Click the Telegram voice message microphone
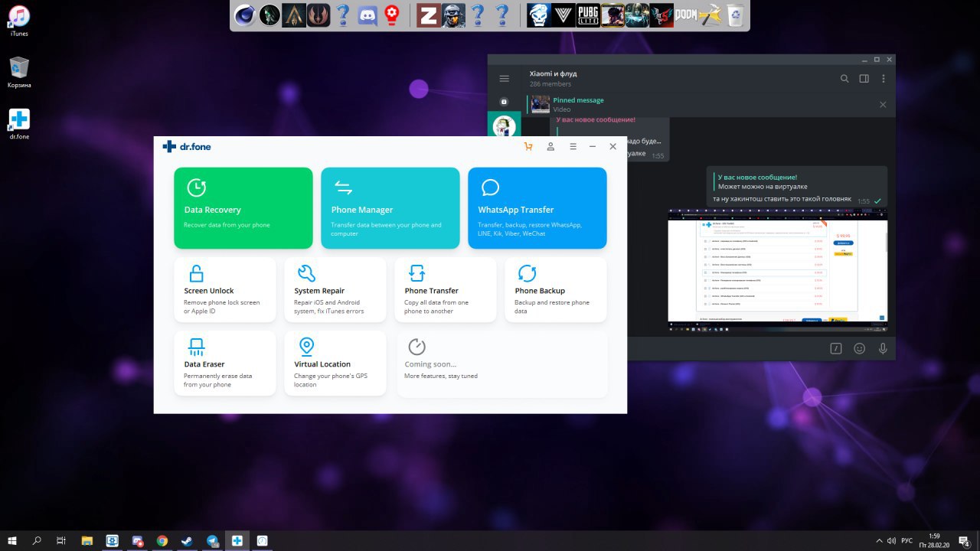 pyautogui.click(x=883, y=348)
